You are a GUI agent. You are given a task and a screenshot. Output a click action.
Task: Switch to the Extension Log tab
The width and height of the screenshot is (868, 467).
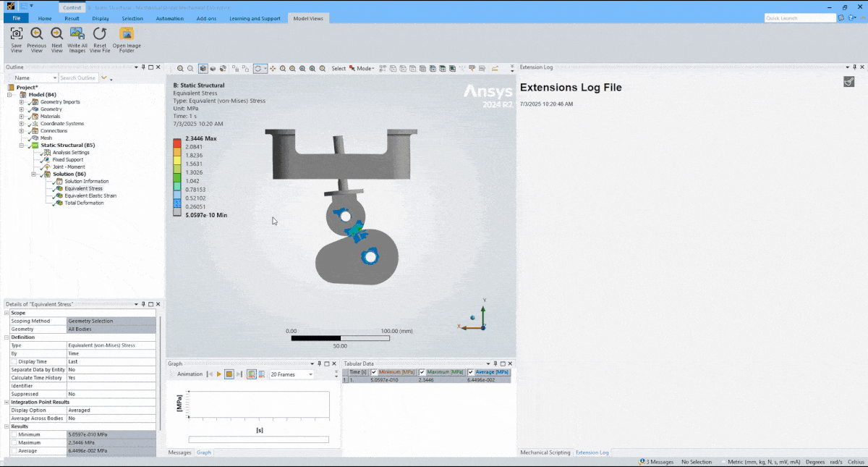[x=592, y=452]
